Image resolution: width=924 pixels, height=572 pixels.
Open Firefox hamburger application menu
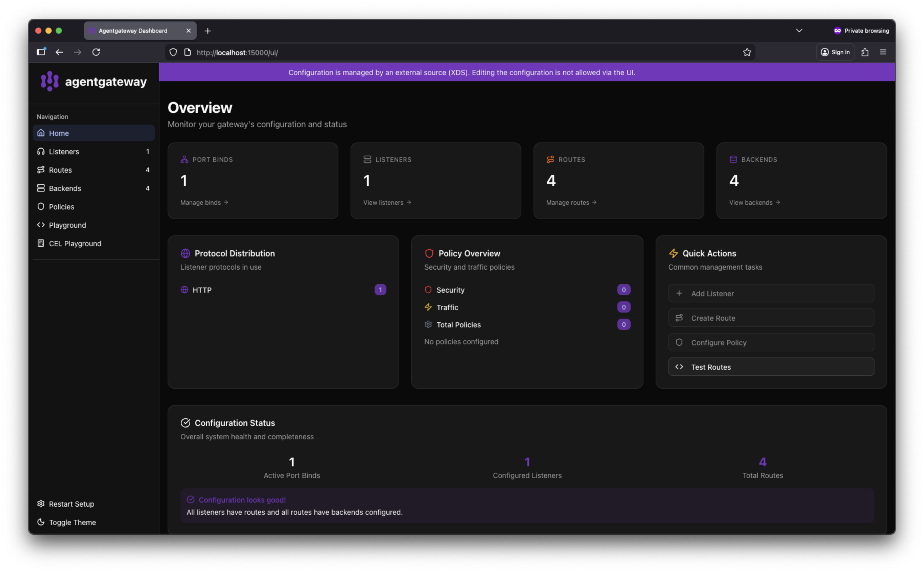(x=883, y=52)
